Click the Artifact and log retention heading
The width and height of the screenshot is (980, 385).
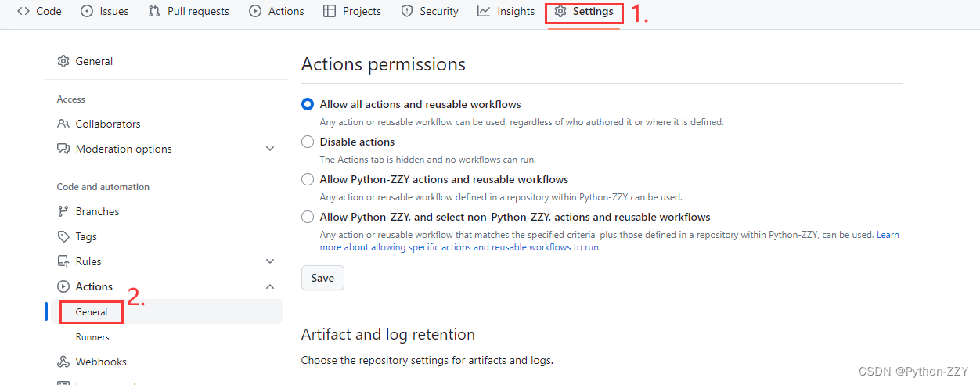click(388, 334)
